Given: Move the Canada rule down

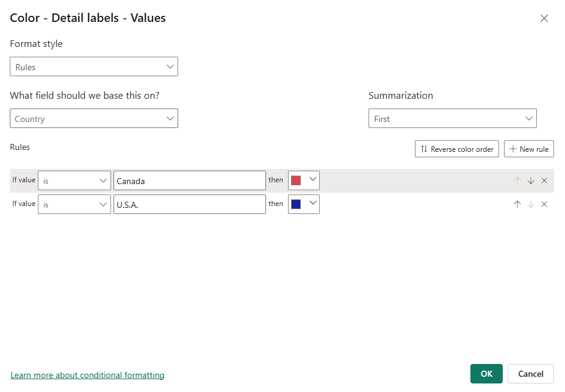Looking at the screenshot, I should [531, 180].
